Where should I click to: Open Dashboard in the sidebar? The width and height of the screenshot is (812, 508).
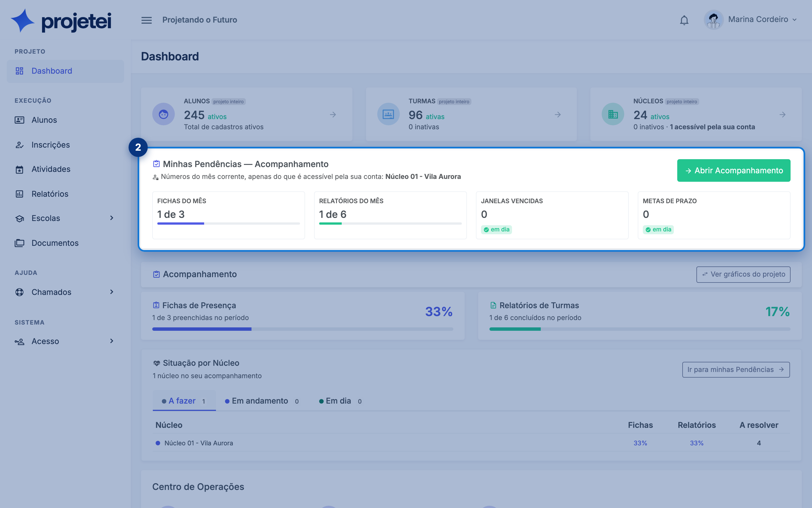pyautogui.click(x=65, y=71)
